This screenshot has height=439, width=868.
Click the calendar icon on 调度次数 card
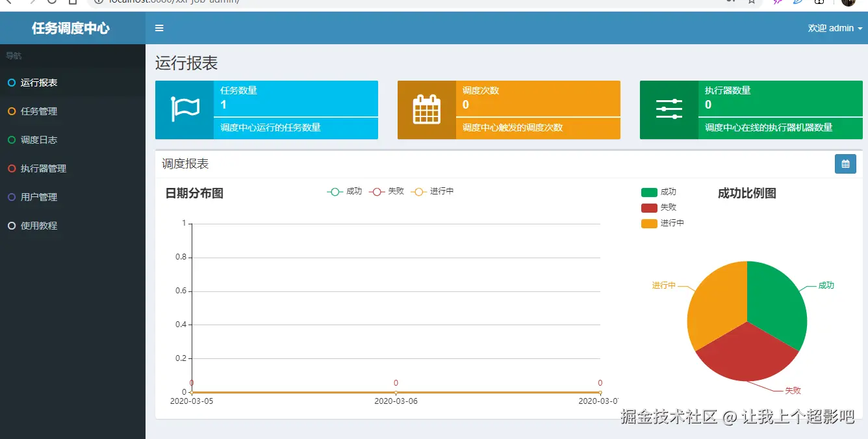tap(427, 109)
